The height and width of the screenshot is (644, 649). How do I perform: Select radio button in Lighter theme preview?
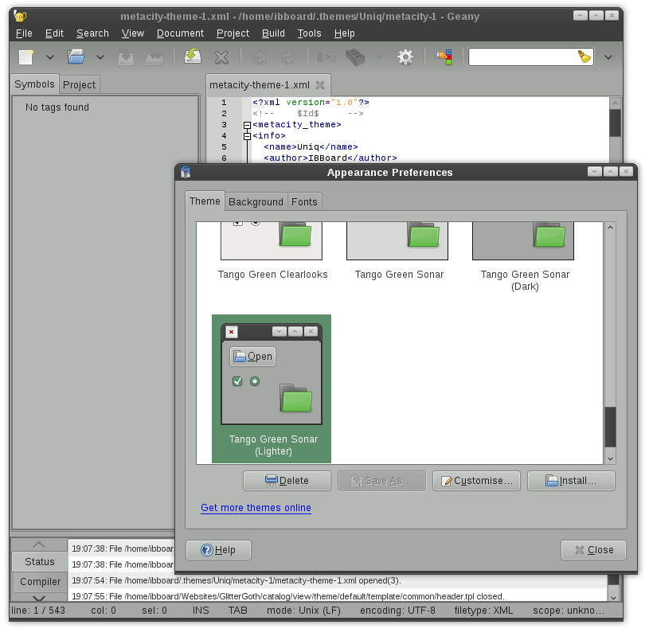point(255,381)
